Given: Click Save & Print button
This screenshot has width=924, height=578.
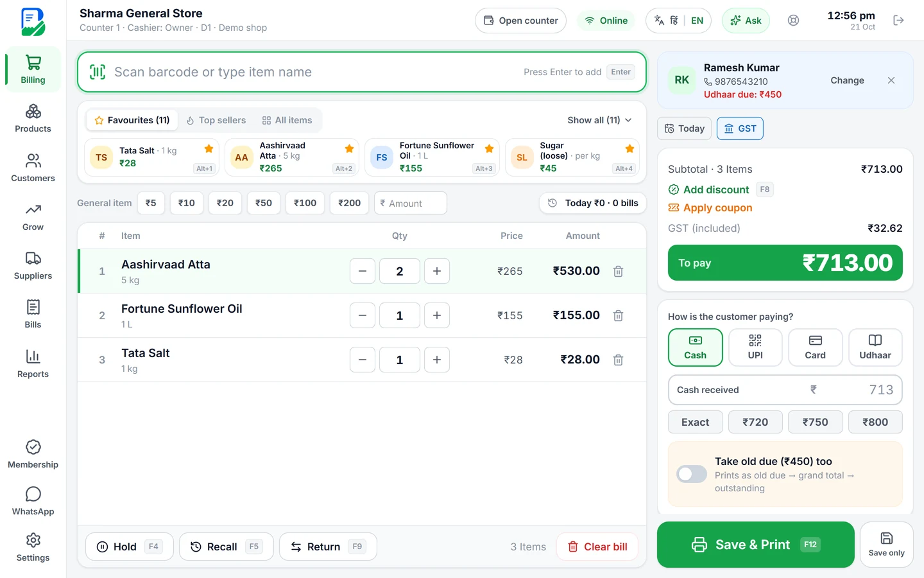Looking at the screenshot, I should coord(756,545).
